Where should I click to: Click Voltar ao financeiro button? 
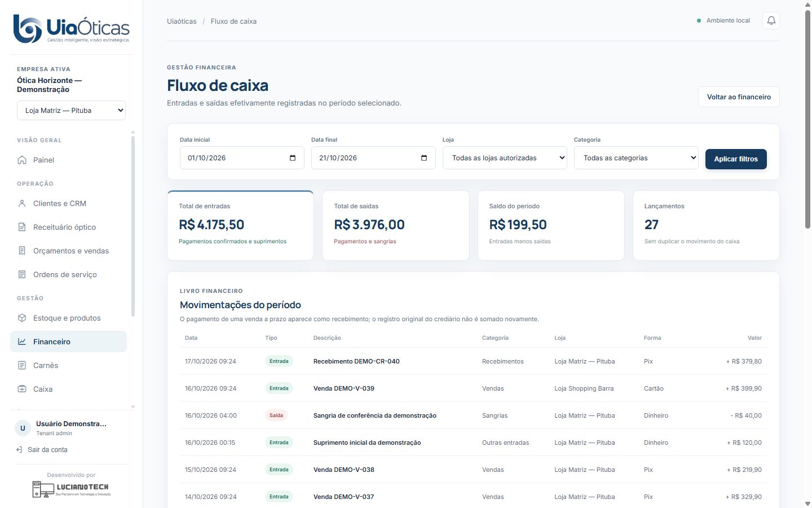tap(739, 97)
